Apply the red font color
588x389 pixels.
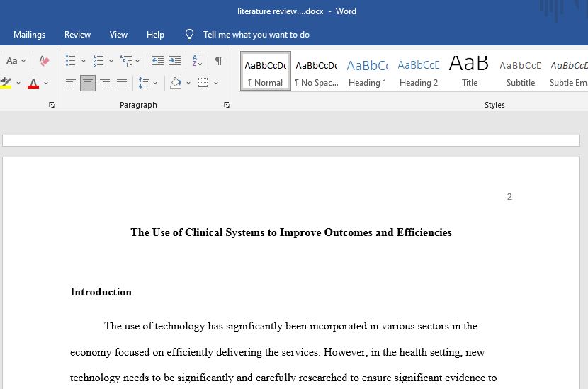coord(33,83)
